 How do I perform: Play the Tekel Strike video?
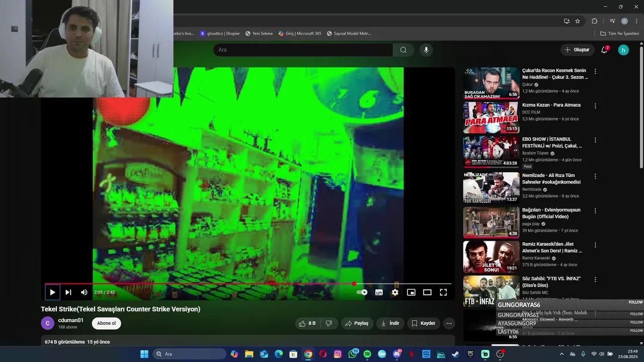pos(52,292)
